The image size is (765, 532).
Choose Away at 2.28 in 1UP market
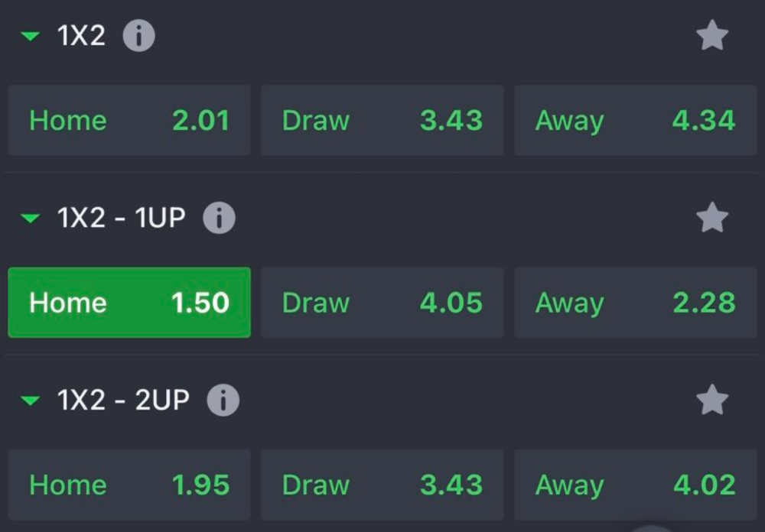[x=635, y=303]
